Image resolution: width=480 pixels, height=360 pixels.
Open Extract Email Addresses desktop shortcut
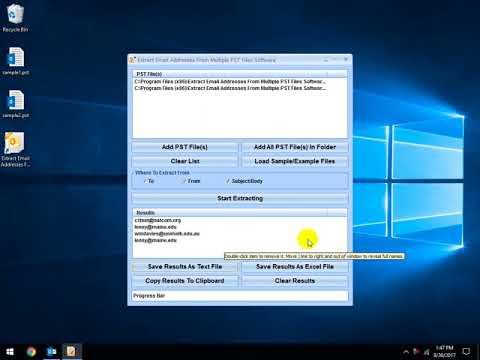pyautogui.click(x=15, y=149)
